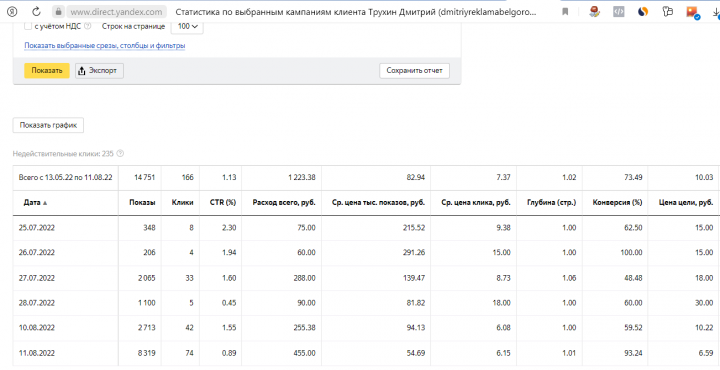The height and width of the screenshot is (370, 720).
Task: Open the Yandex browser home icon
Action: click(12, 11)
